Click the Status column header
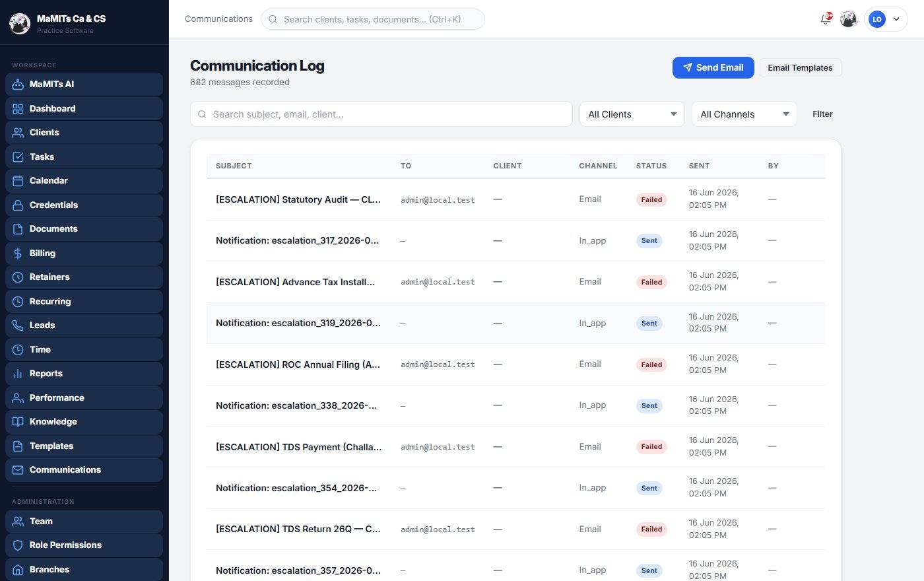924x581 pixels. click(651, 166)
